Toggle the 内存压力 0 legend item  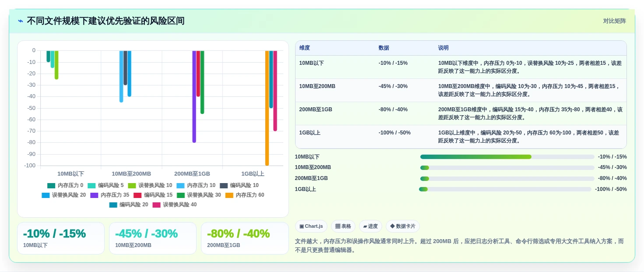point(65,186)
